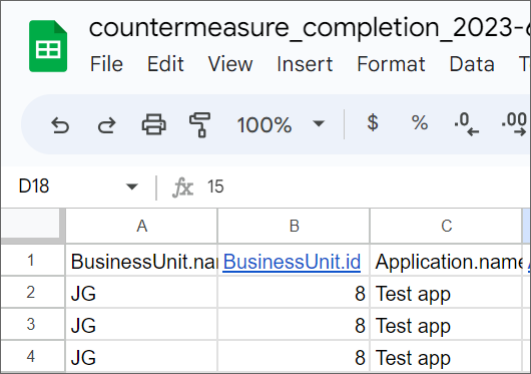Select cell B2 containing 8

(x=294, y=292)
